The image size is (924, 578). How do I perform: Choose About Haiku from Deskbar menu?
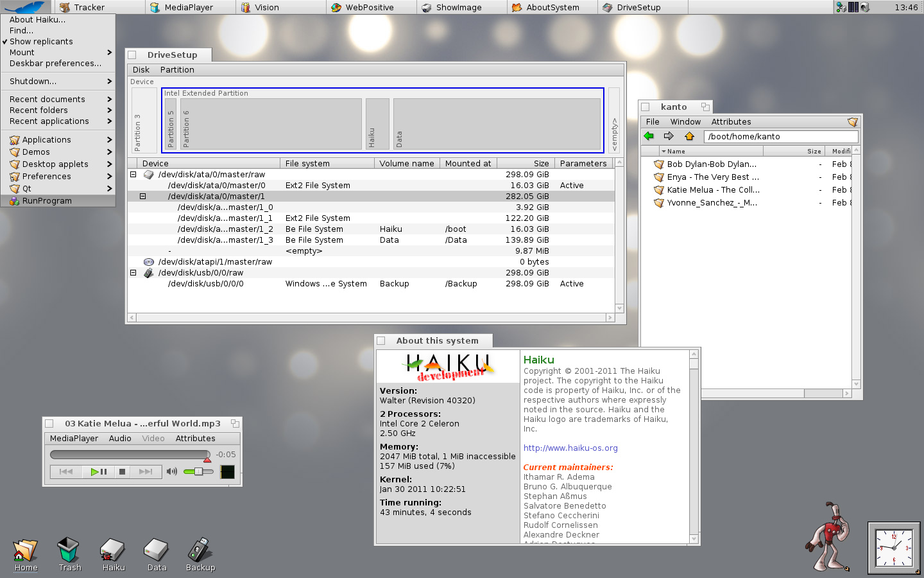tap(58, 20)
